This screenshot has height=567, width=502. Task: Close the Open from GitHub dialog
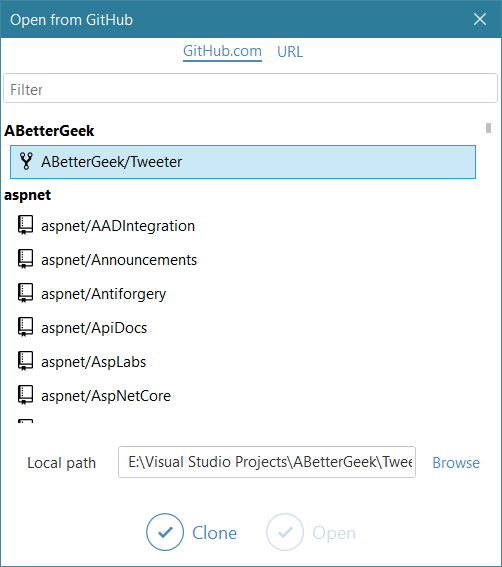(x=480, y=19)
